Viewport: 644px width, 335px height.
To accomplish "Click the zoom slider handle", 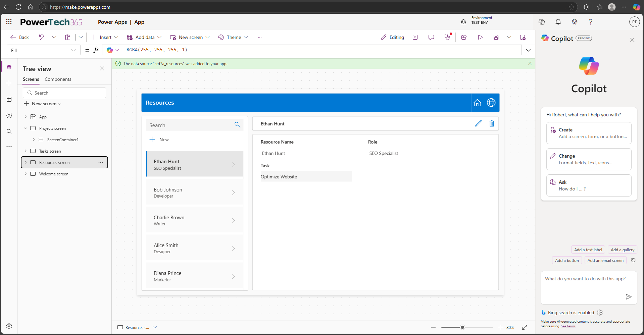I will [462, 327].
